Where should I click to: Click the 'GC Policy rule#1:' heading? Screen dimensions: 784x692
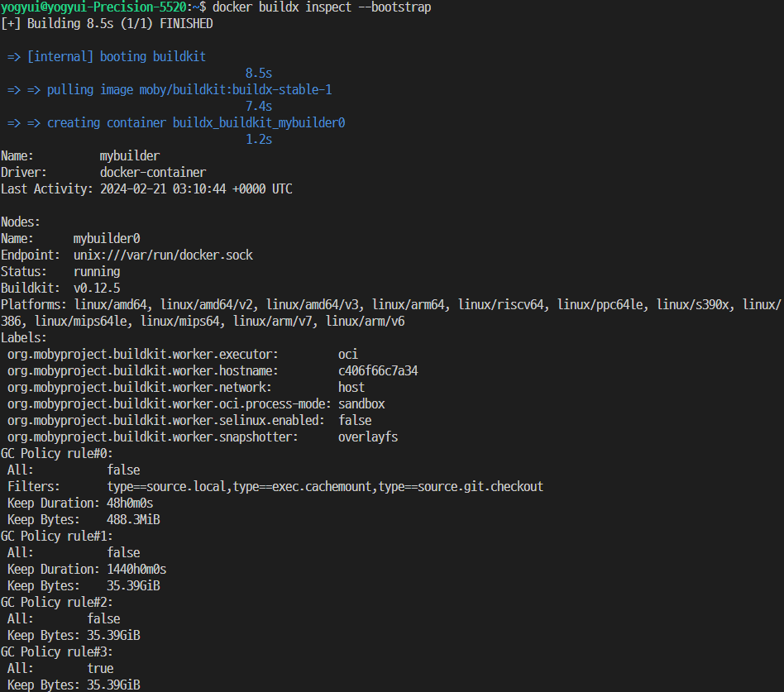coord(56,536)
